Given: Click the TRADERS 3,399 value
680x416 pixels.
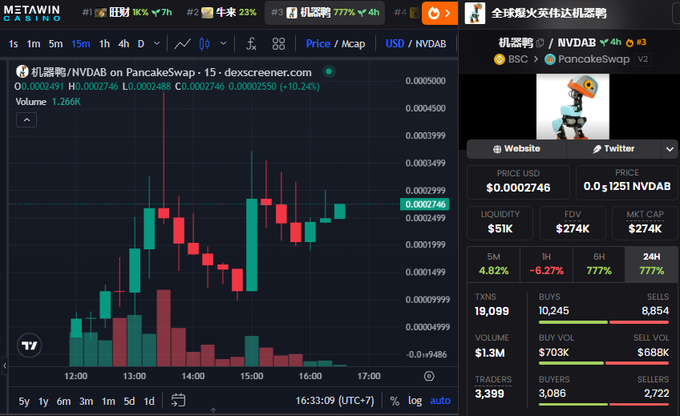Looking at the screenshot, I should point(489,393).
